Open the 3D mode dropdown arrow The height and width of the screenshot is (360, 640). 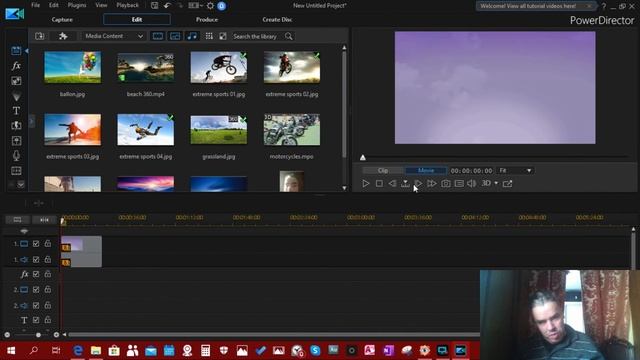pyautogui.click(x=496, y=184)
